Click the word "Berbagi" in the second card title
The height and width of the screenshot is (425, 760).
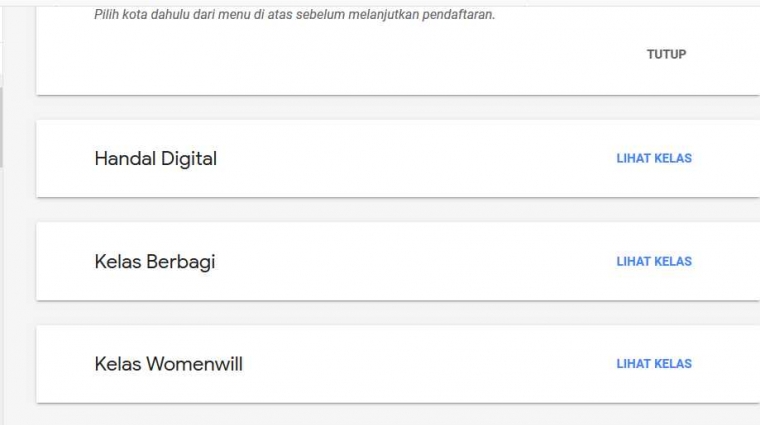[181, 262]
